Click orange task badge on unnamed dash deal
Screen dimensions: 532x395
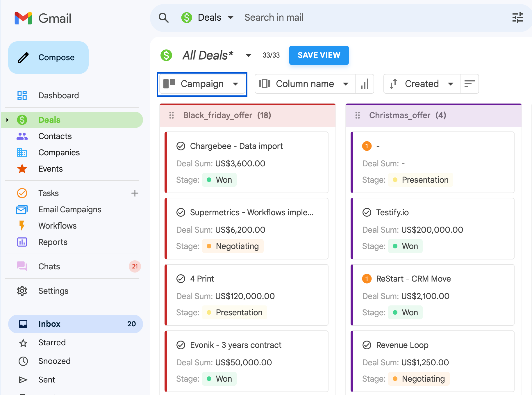(x=367, y=146)
